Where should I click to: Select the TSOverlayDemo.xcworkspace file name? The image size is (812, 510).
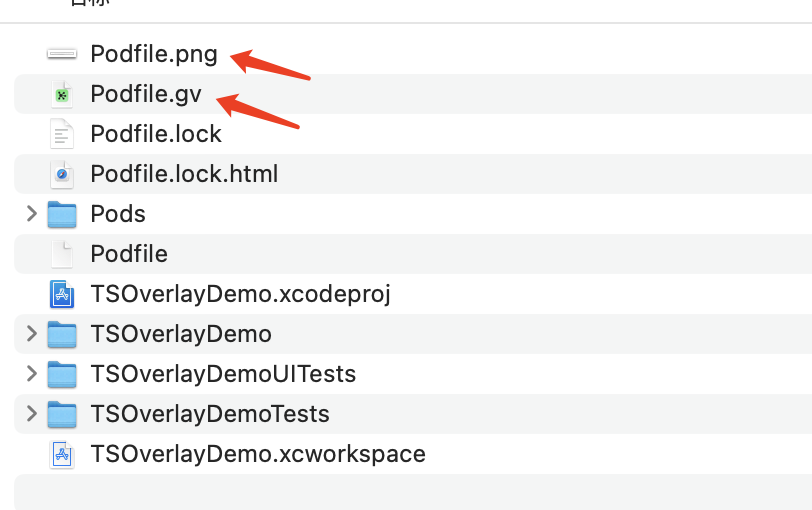pos(258,454)
